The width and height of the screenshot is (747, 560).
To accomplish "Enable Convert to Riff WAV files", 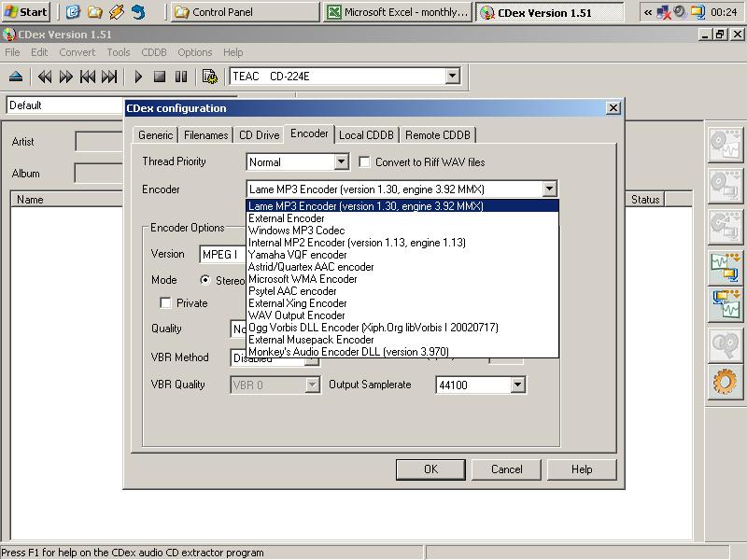I will pos(365,162).
